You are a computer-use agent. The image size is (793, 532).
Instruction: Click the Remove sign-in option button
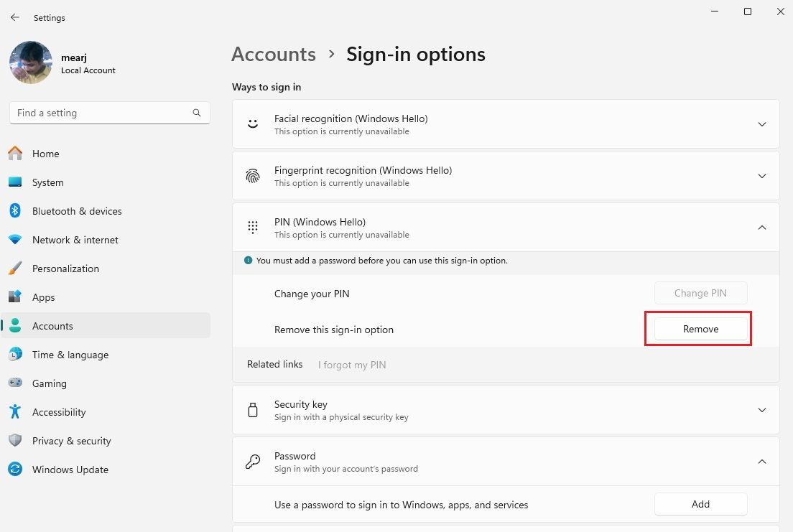700,328
